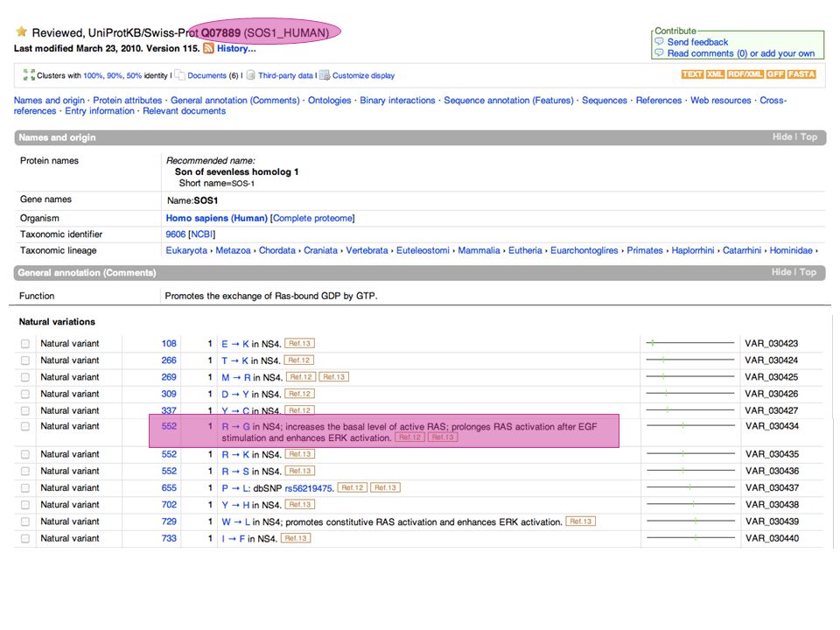Open position 702 link
This screenshot has width=840, height=630.
(x=169, y=505)
